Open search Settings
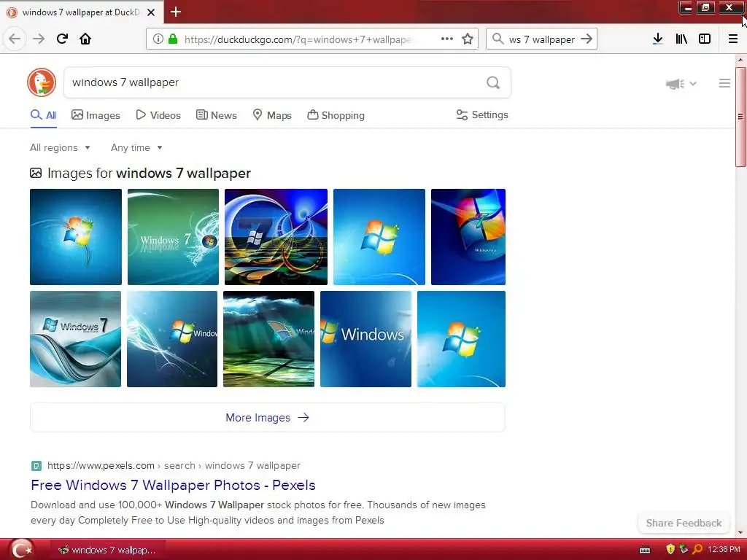Screen dimensions: 747x560 point(482,114)
